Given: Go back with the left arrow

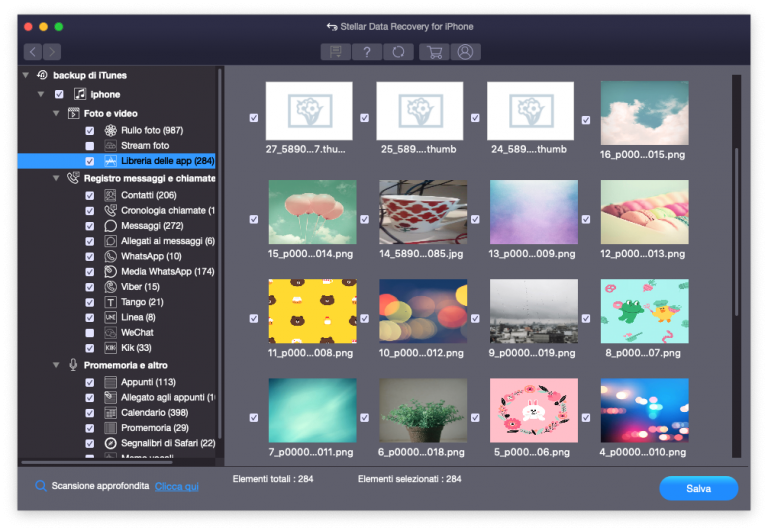Looking at the screenshot, I should [x=34, y=52].
